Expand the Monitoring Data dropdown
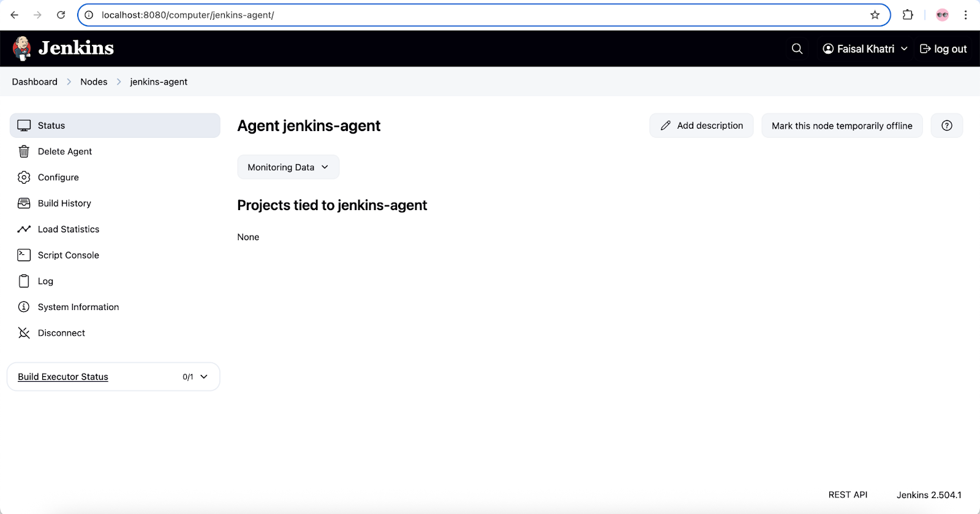Viewport: 980px width, 514px height. [x=288, y=167]
